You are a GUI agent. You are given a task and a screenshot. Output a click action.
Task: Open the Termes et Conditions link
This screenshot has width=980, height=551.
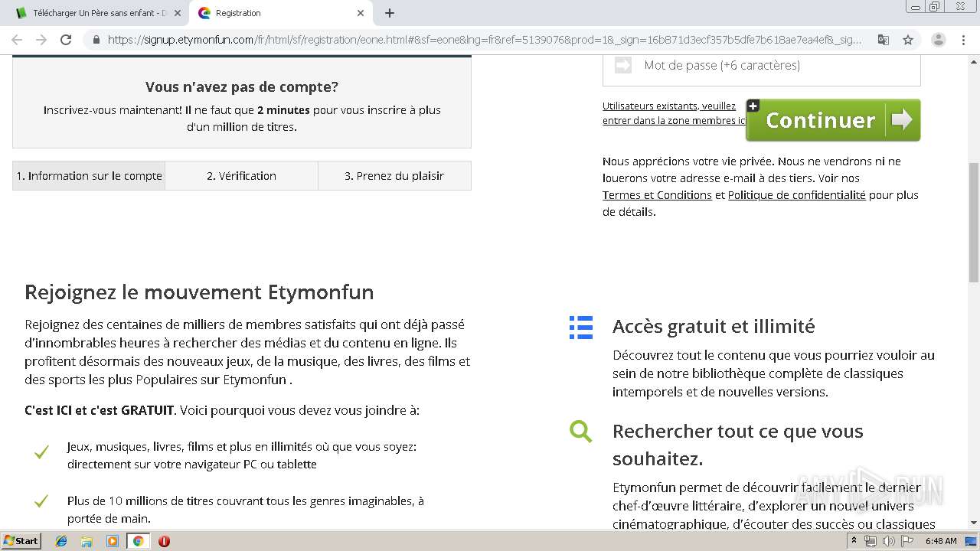pos(657,195)
